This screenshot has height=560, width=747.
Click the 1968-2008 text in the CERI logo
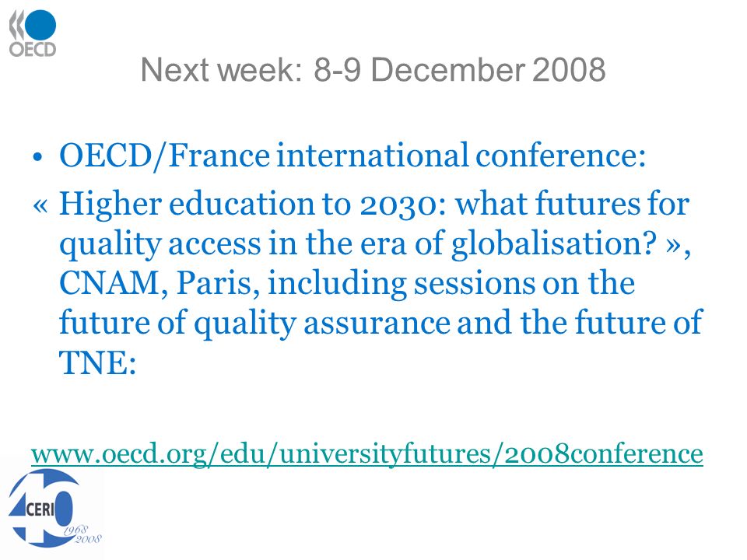(82, 535)
